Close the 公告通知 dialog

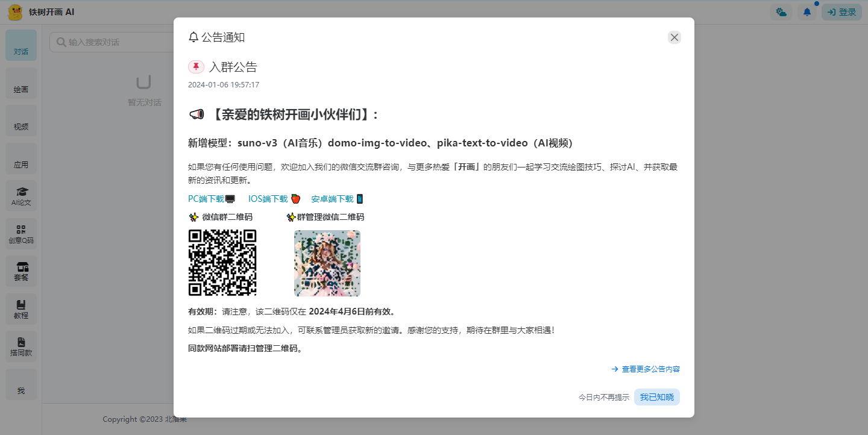pos(675,37)
